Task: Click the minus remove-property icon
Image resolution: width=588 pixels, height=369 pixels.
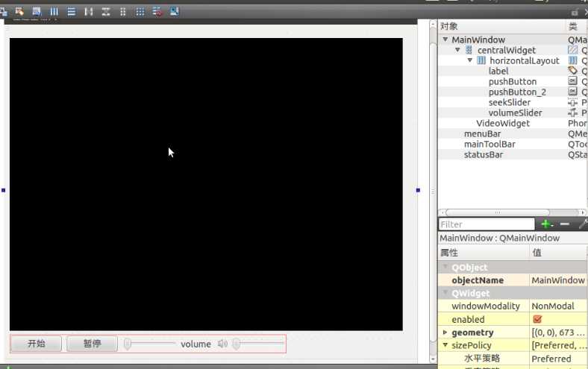Action: point(564,224)
